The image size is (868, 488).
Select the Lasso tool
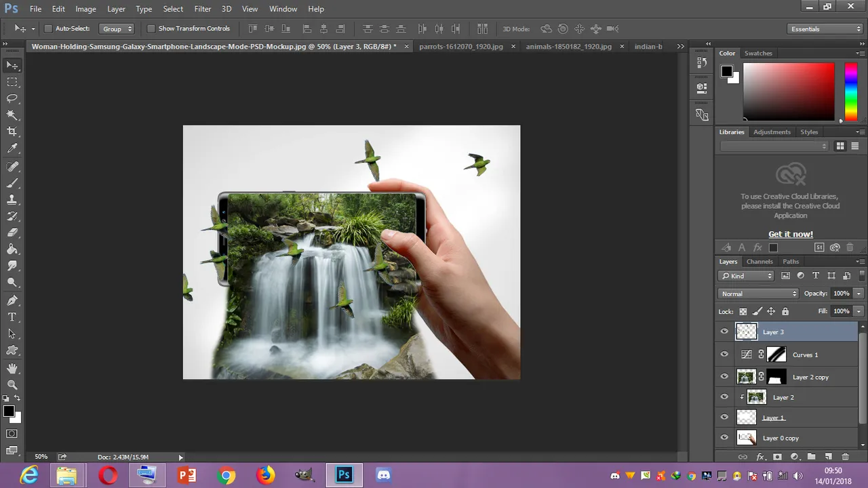[x=12, y=98]
